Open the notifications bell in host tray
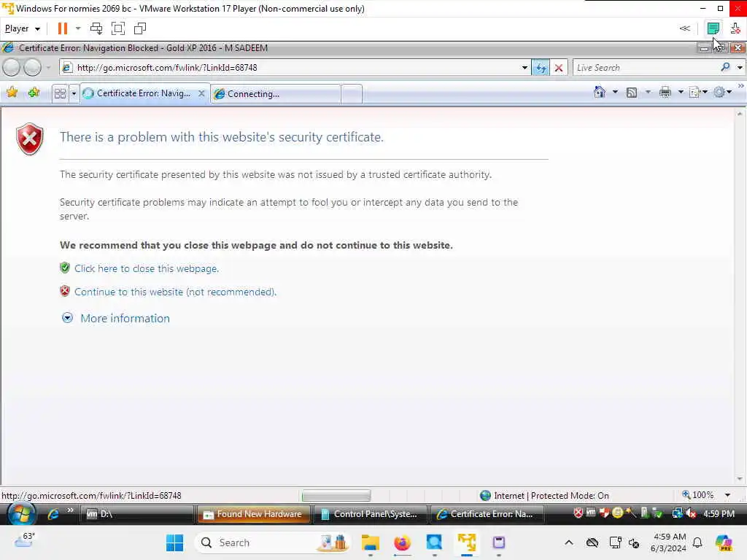Image resolution: width=747 pixels, height=560 pixels. point(697,542)
